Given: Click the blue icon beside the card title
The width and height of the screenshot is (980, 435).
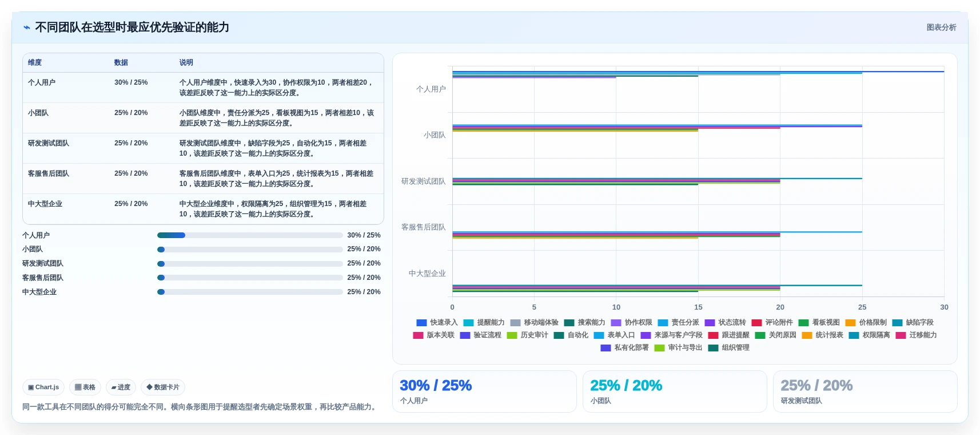Looking at the screenshot, I should click(27, 27).
